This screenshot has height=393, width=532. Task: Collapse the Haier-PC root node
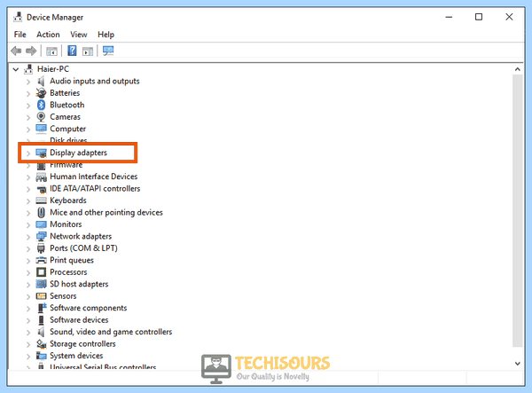(16, 69)
